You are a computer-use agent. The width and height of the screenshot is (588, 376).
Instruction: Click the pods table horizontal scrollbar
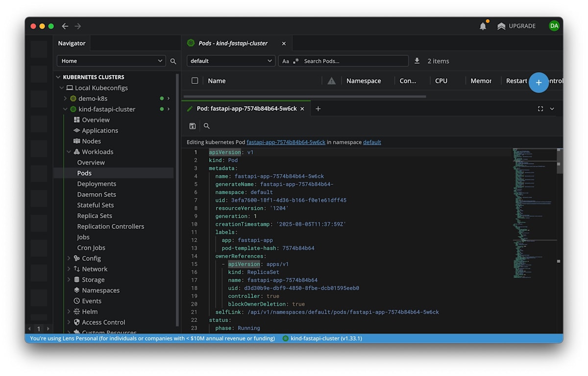click(304, 96)
